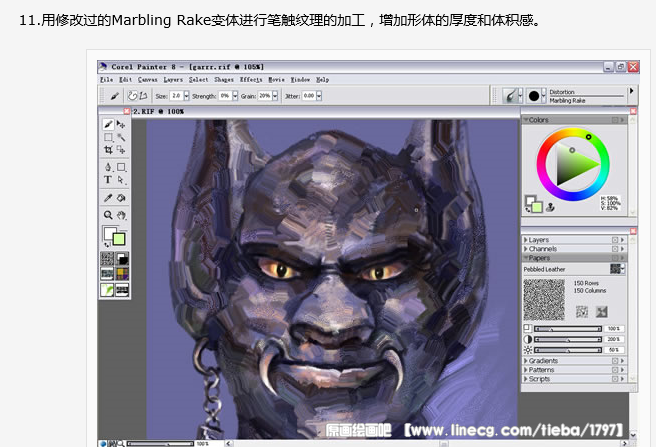Select the Rectangular Selection tool
The height and width of the screenshot is (447, 656).
(108, 137)
